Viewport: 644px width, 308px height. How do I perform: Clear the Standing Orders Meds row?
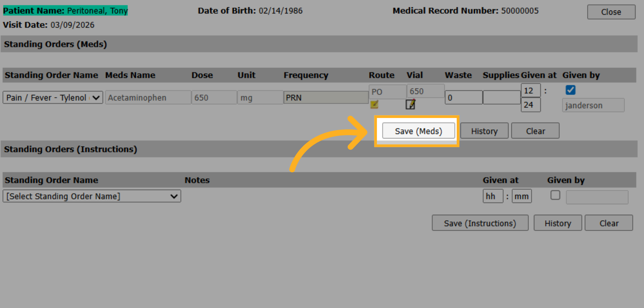535,131
